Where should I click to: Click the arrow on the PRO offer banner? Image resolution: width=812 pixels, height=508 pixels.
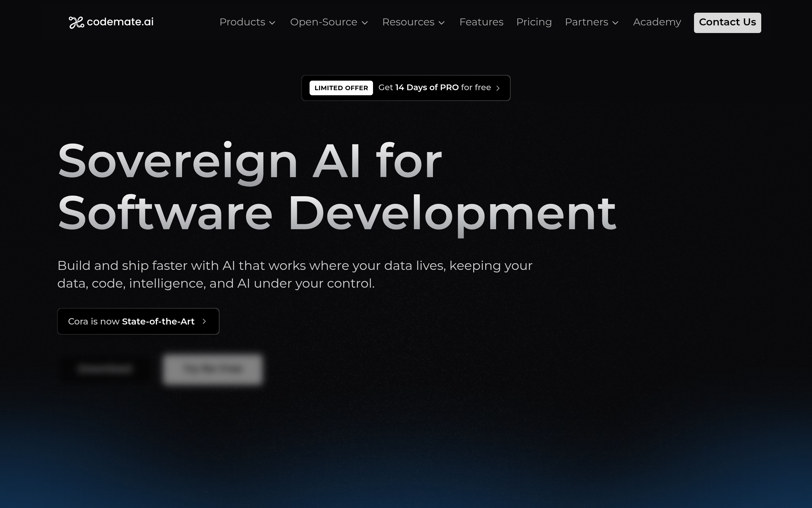click(x=498, y=88)
